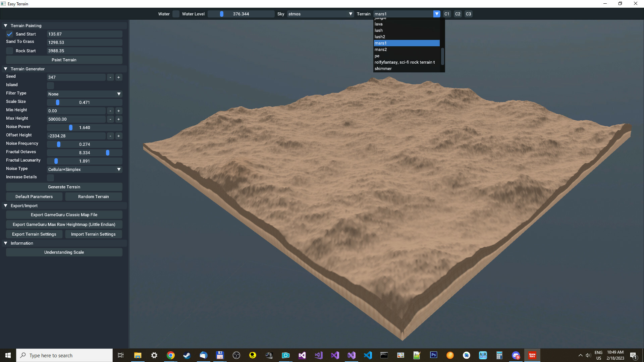Toggle the Island option on

pos(50,86)
